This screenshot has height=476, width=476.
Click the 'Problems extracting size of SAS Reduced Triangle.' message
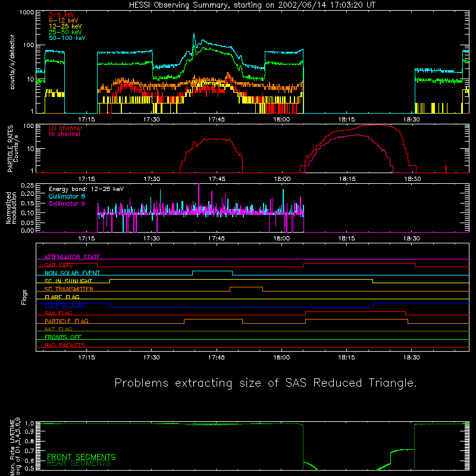[265, 383]
